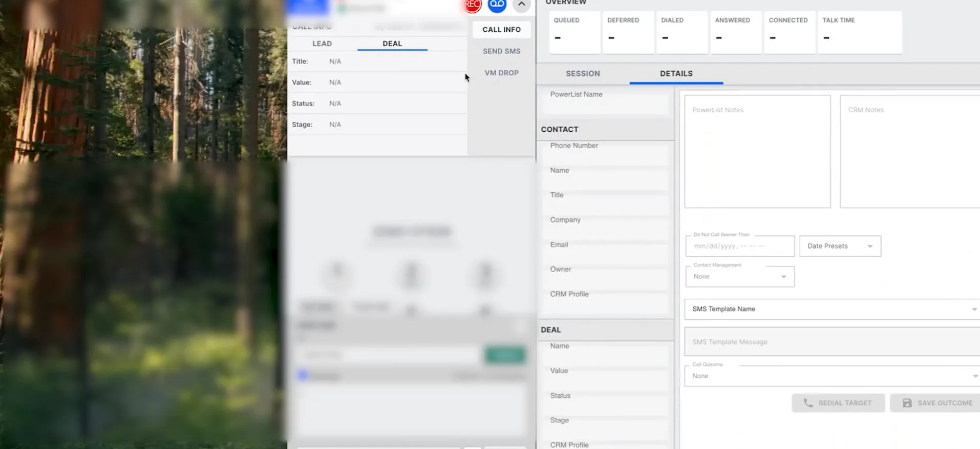Click into the CRM Notes text area
This screenshot has height=449, width=980.
(x=910, y=151)
